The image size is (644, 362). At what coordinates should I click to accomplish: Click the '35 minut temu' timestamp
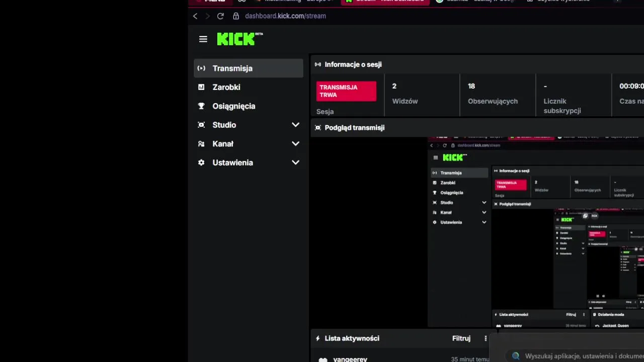tap(470, 359)
